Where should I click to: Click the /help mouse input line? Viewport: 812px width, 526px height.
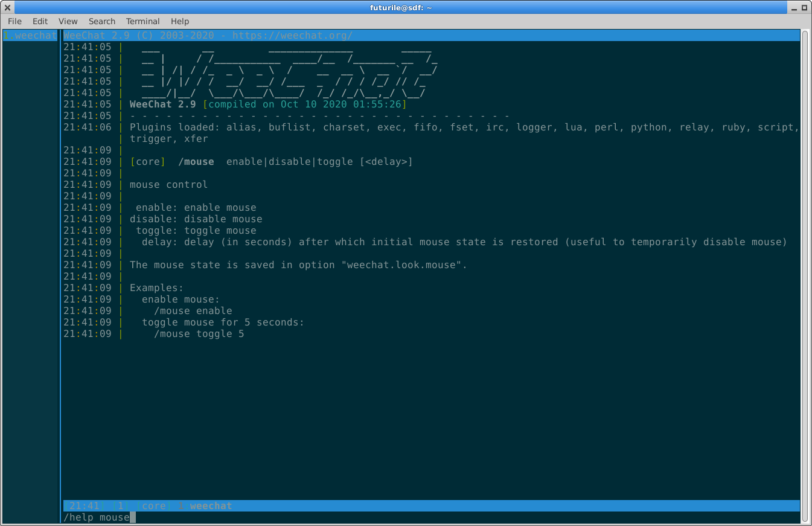coord(432,518)
